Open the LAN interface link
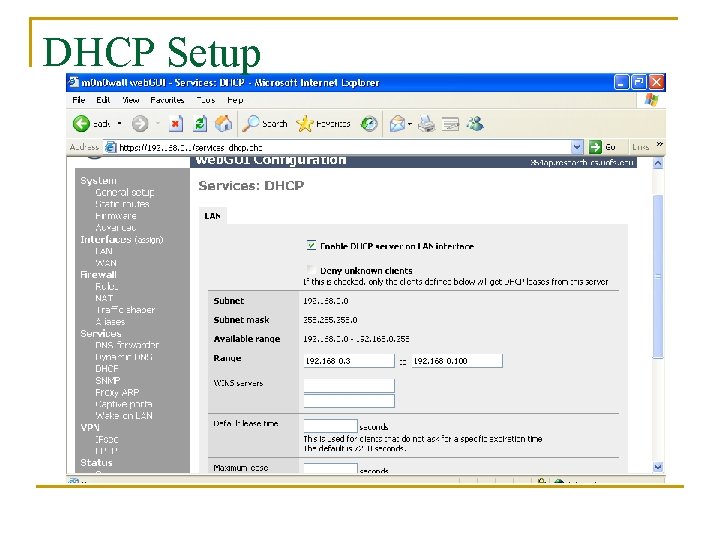 (x=104, y=251)
